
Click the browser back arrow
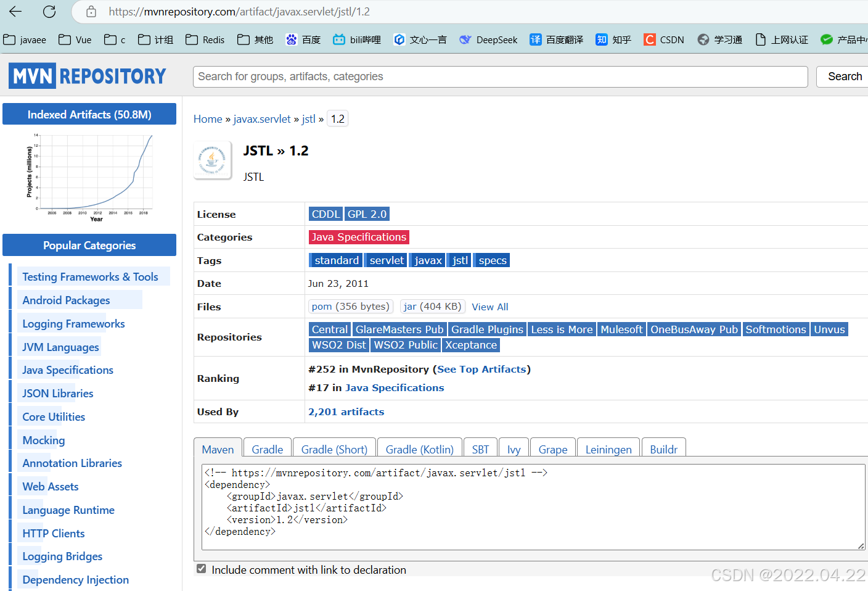pyautogui.click(x=15, y=12)
